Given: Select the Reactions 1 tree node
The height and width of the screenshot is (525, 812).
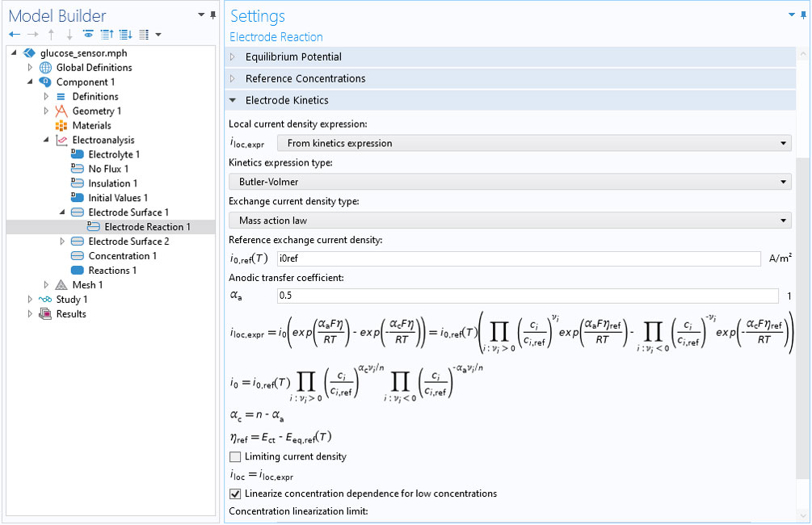Looking at the screenshot, I should (112, 271).
